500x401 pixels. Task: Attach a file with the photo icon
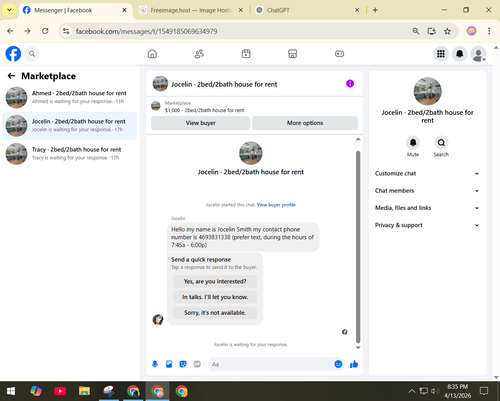[x=169, y=364]
